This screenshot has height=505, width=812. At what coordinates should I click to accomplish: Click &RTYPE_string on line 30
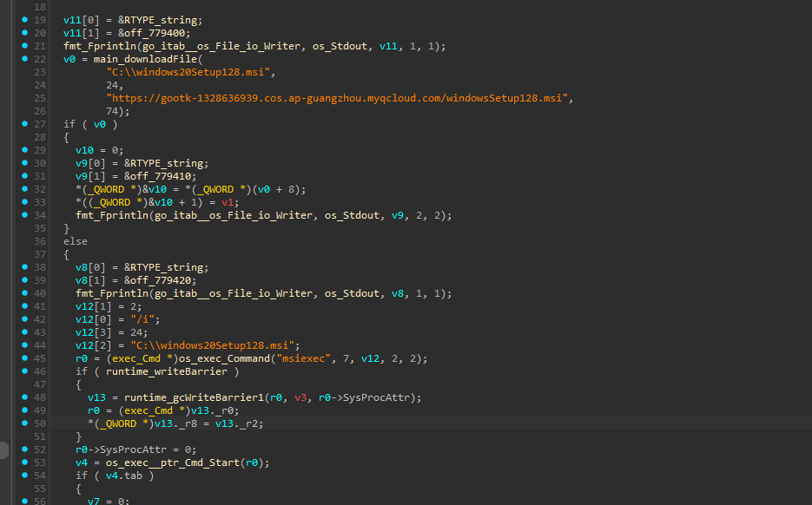pos(163,163)
